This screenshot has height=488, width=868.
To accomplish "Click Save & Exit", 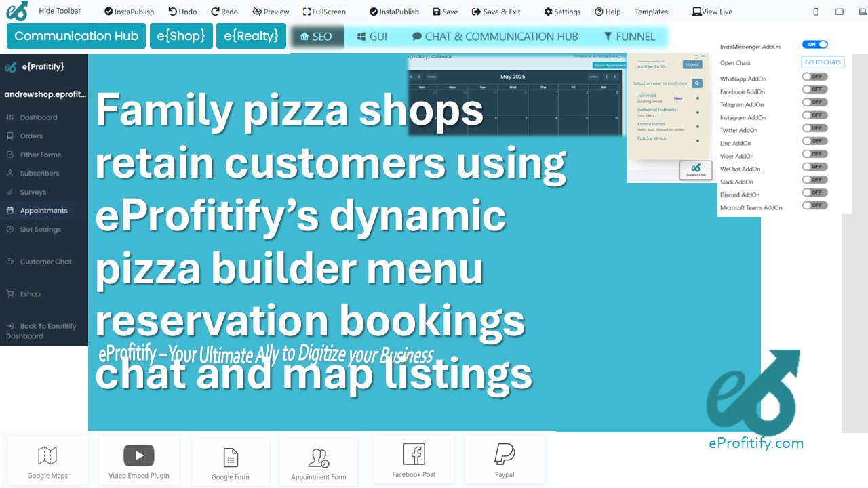I will (496, 12).
